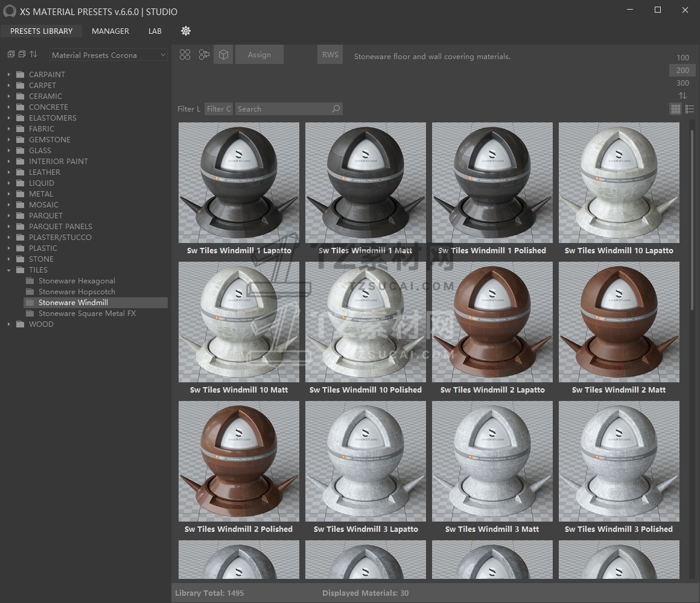Select the four-circles material view icon
700x603 pixels.
(185, 54)
